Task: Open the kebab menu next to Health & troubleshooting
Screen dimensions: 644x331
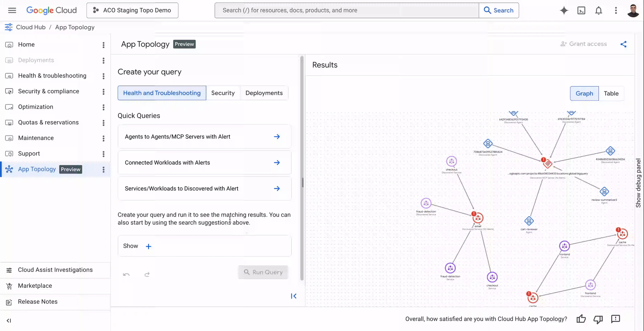Action: 103,76
